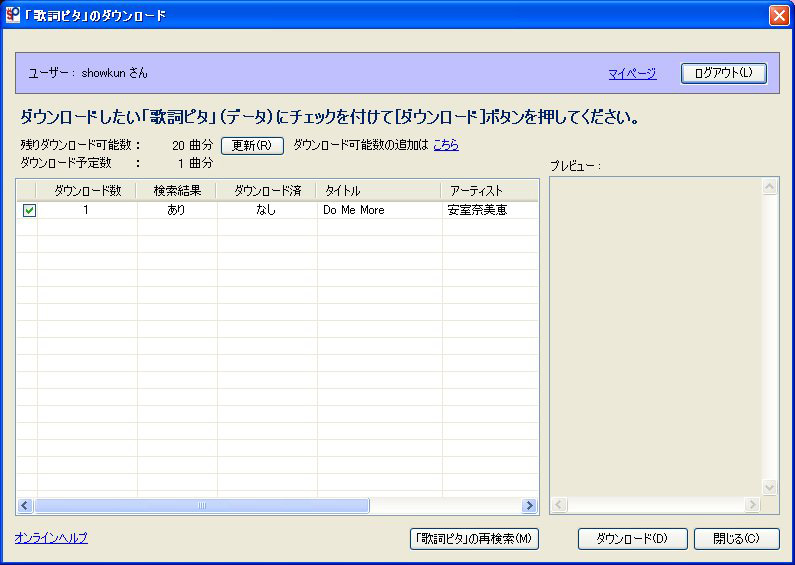Click the app icon in title bar

[x=12, y=15]
